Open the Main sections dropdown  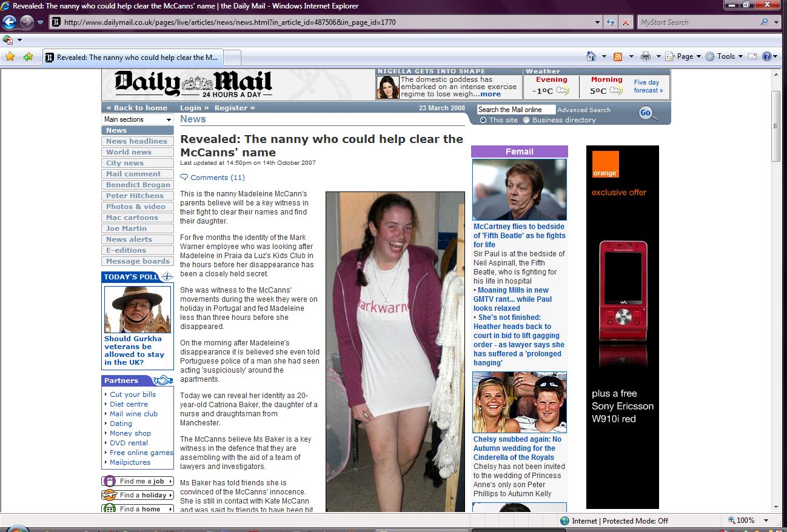point(137,119)
